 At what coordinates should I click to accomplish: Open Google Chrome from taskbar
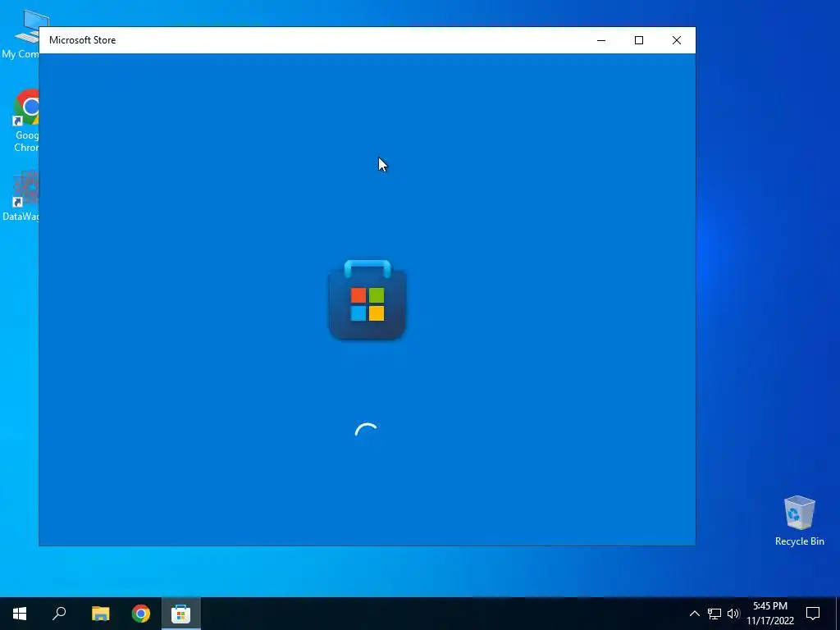click(x=141, y=614)
